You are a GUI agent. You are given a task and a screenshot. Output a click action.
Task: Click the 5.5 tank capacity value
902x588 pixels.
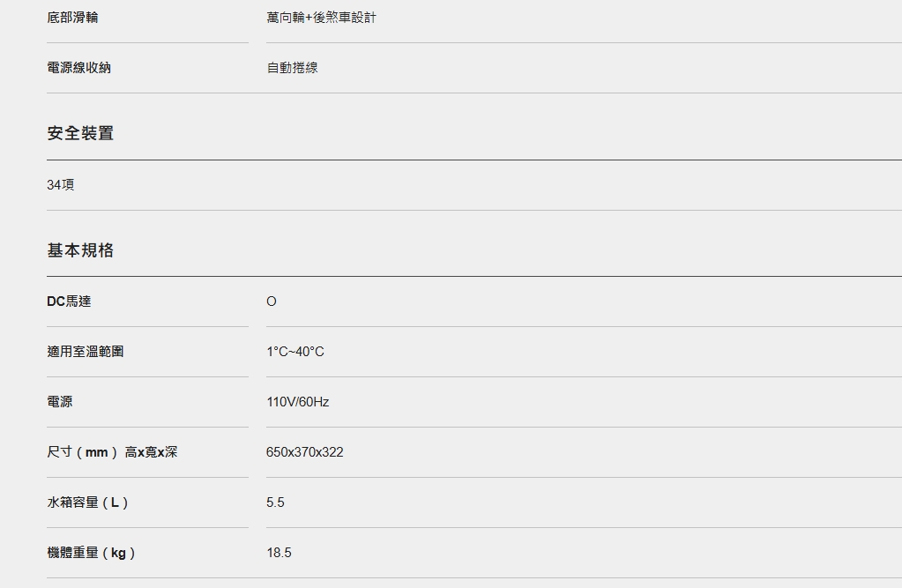pos(276,502)
